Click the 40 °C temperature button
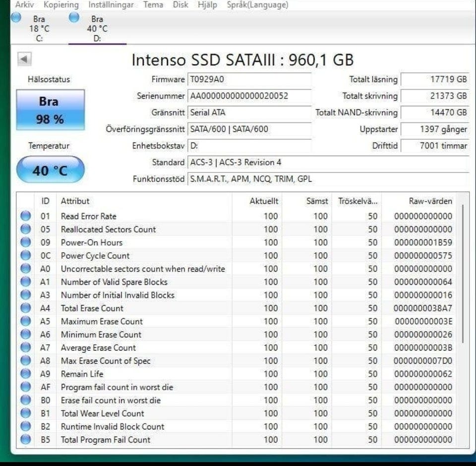The height and width of the screenshot is (466, 476). pyautogui.click(x=51, y=170)
